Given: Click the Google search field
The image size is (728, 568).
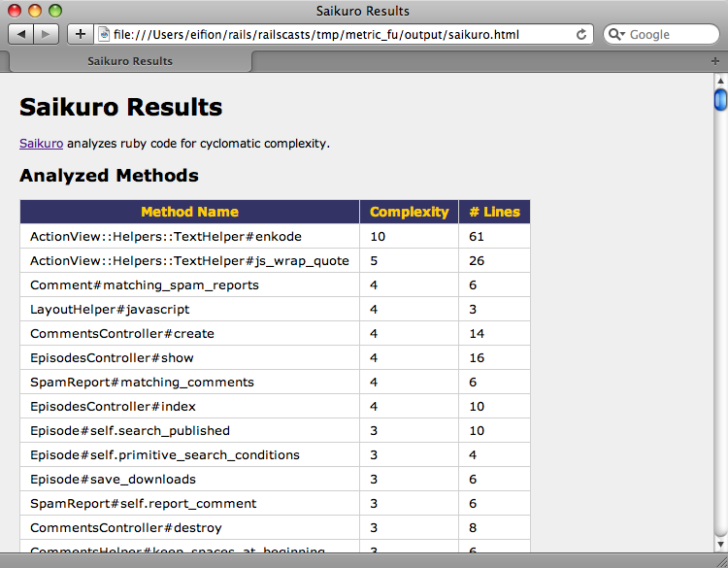Looking at the screenshot, I should (x=662, y=34).
